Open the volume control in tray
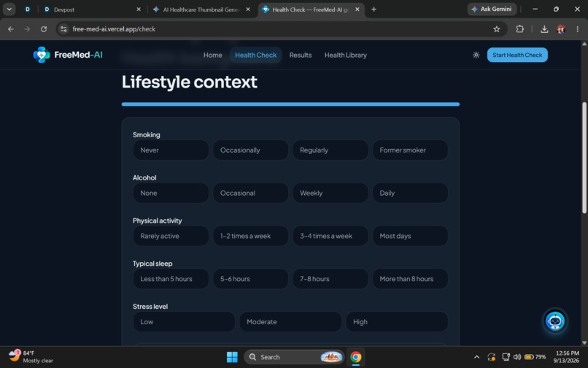588x368 pixels. point(517,357)
